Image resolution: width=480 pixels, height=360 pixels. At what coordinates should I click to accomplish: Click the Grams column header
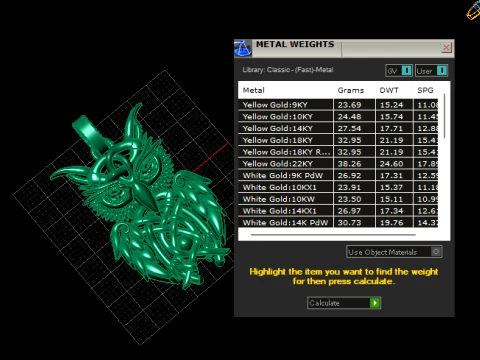click(x=351, y=90)
